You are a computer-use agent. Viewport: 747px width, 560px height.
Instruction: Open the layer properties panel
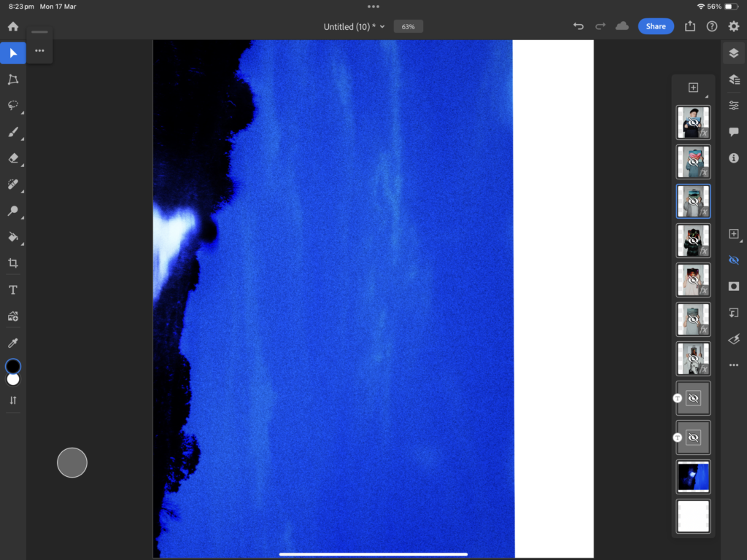click(734, 106)
